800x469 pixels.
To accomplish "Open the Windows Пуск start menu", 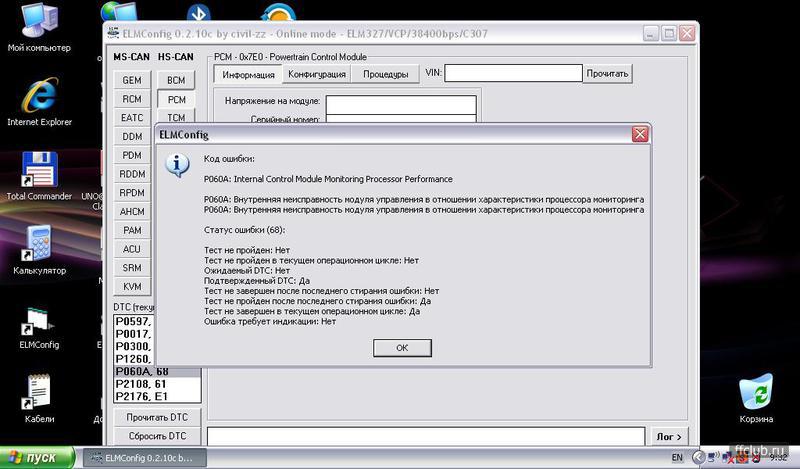I will (x=38, y=458).
